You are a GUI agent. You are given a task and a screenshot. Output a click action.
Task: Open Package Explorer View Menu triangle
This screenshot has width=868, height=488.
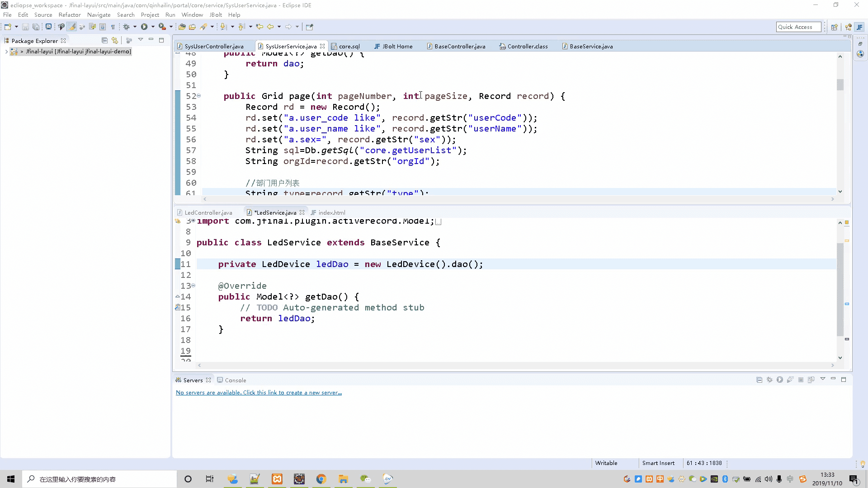click(141, 40)
